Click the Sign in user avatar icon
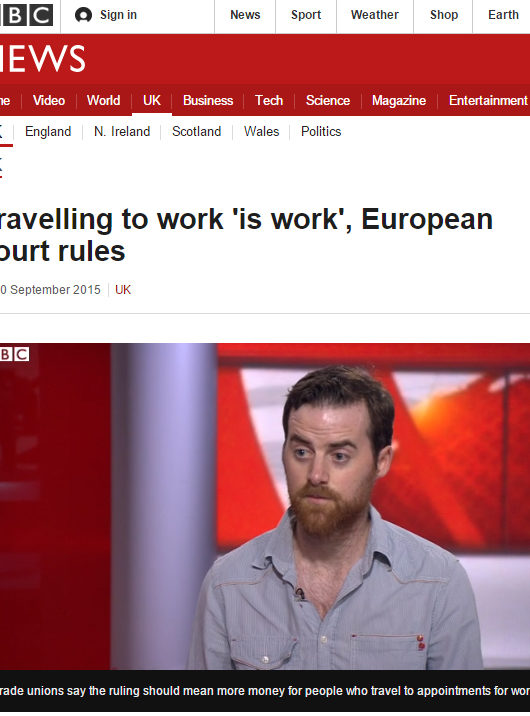Image resolution: width=530 pixels, height=716 pixels. (x=83, y=15)
